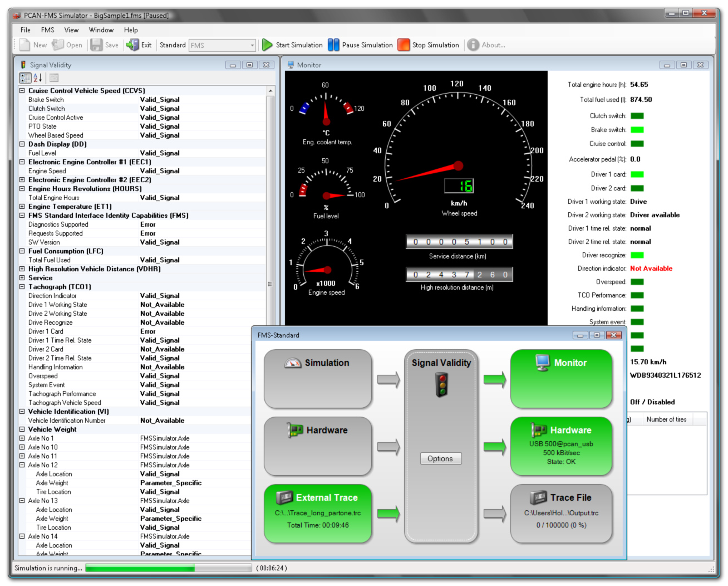Click the traffic light Signal Validity icon

441,385
